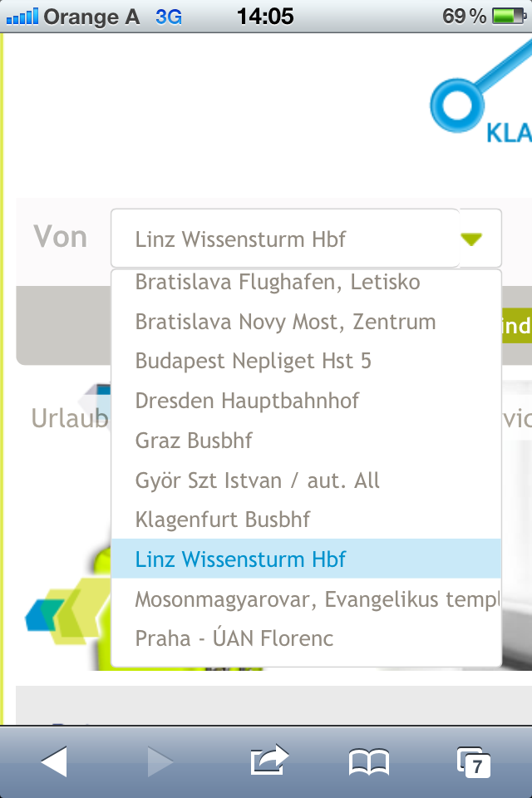Viewport: 532px width, 798px height.
Task: Open the Safari share sheet icon
Action: [269, 761]
